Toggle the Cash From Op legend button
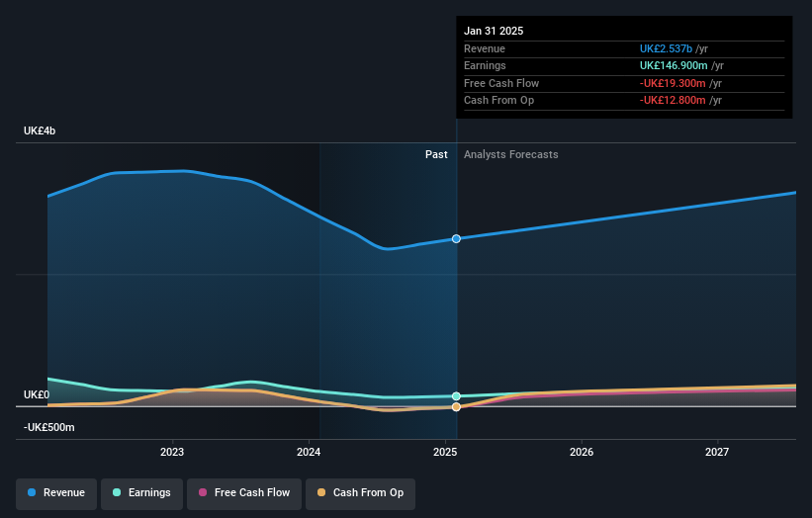 coord(360,493)
